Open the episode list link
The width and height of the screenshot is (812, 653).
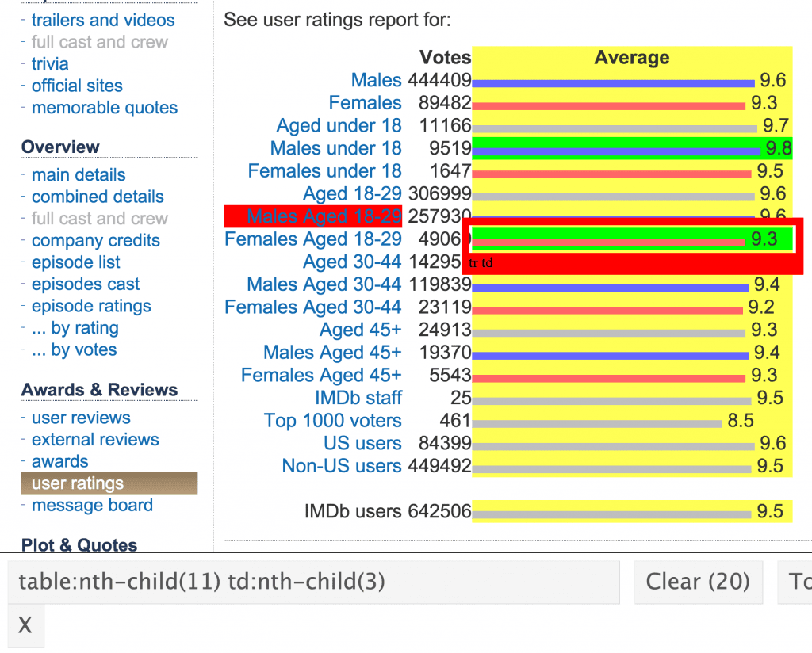(x=76, y=262)
